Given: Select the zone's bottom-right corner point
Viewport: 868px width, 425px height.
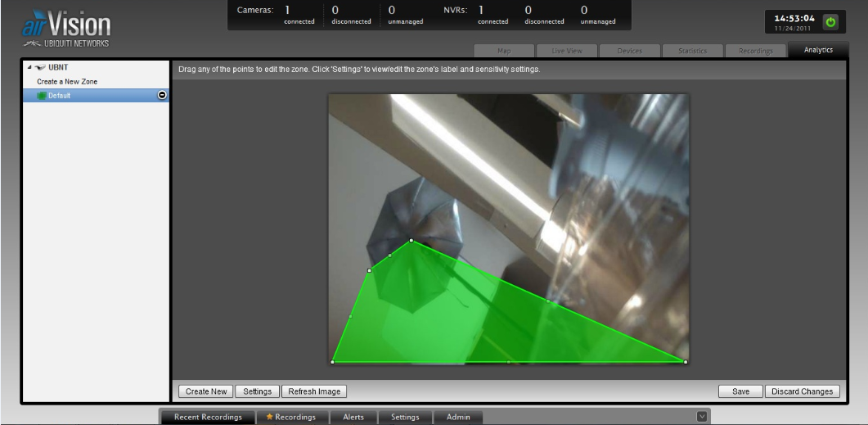Looking at the screenshot, I should (x=685, y=361).
